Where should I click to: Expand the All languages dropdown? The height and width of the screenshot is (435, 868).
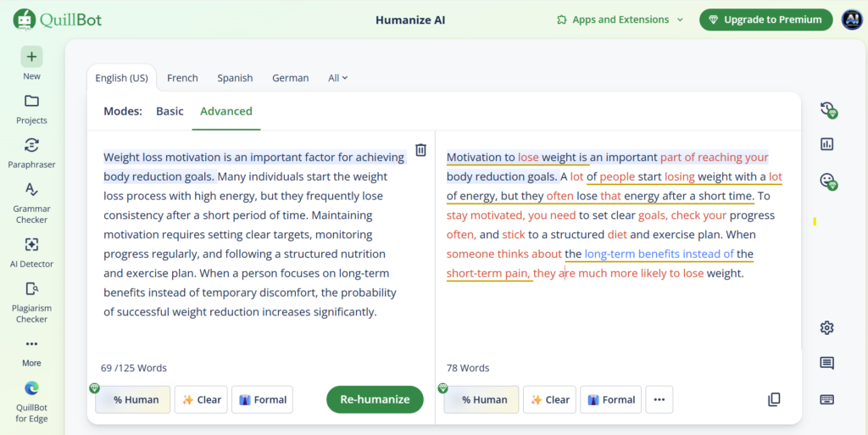point(337,78)
